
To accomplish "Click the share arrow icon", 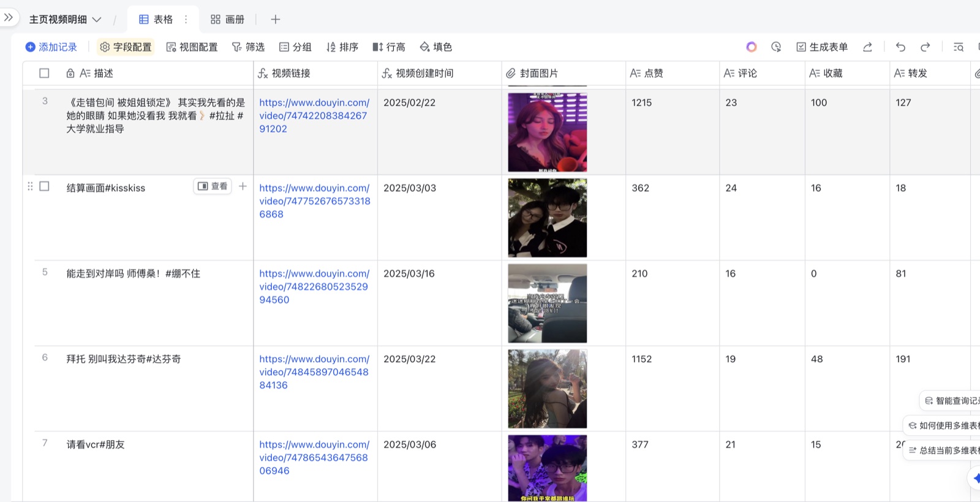I will (x=867, y=47).
